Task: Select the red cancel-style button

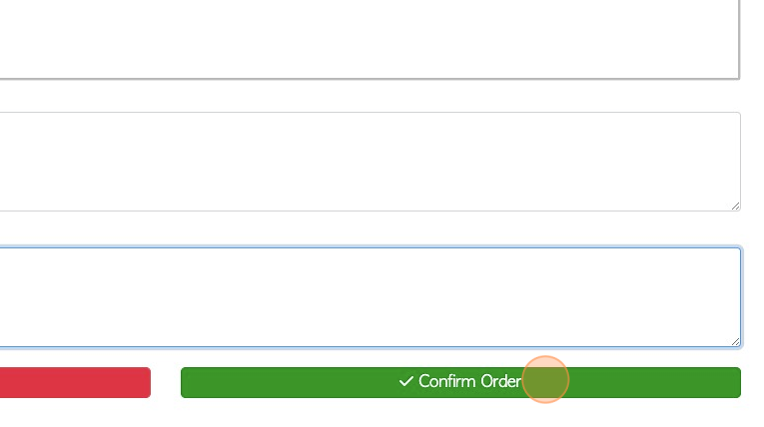Action: point(75,382)
